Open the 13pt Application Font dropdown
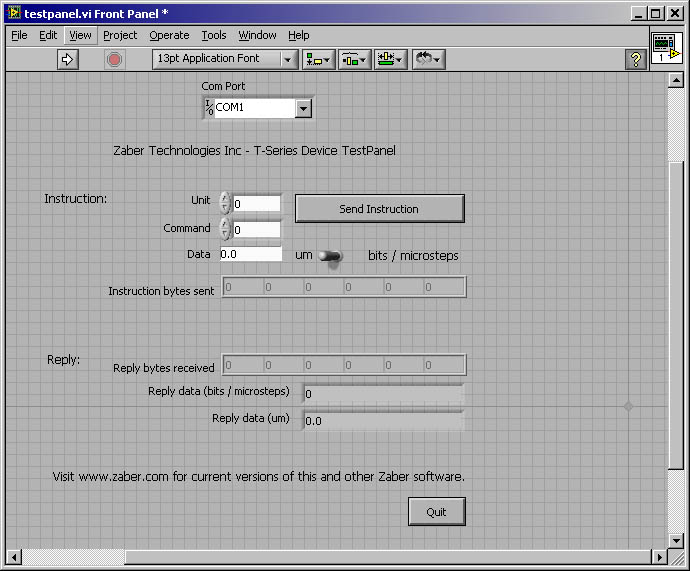This screenshot has height=571, width=690. (x=225, y=59)
